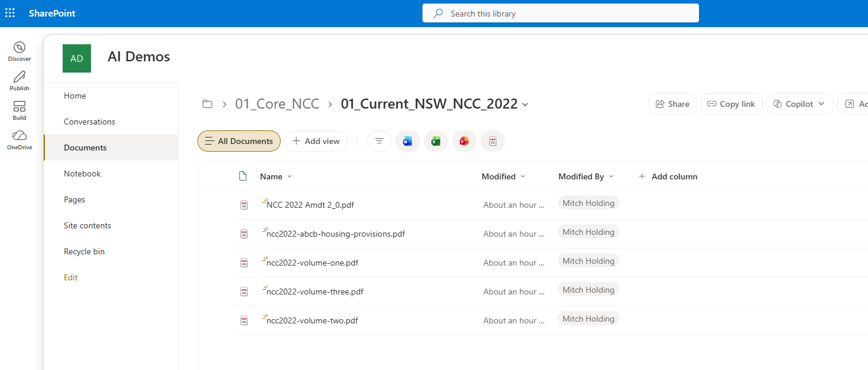
Task: Open OneDrive in the left rail
Action: pos(19,140)
